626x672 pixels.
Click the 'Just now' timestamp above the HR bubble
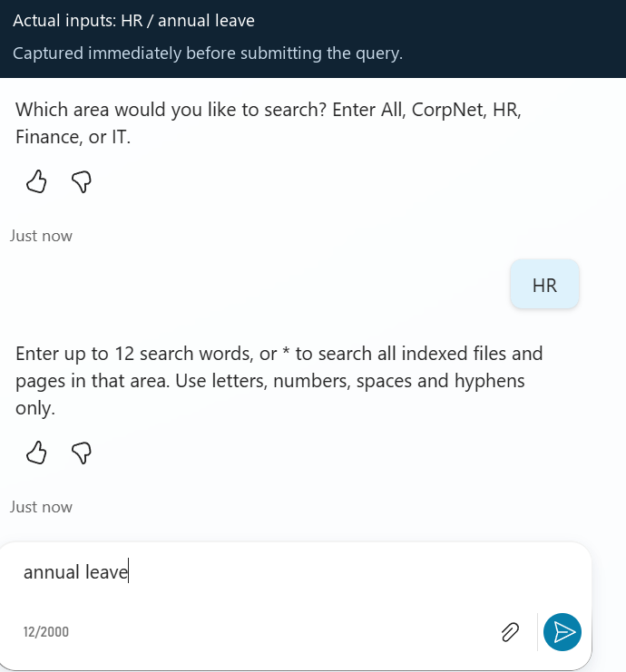[x=41, y=236]
